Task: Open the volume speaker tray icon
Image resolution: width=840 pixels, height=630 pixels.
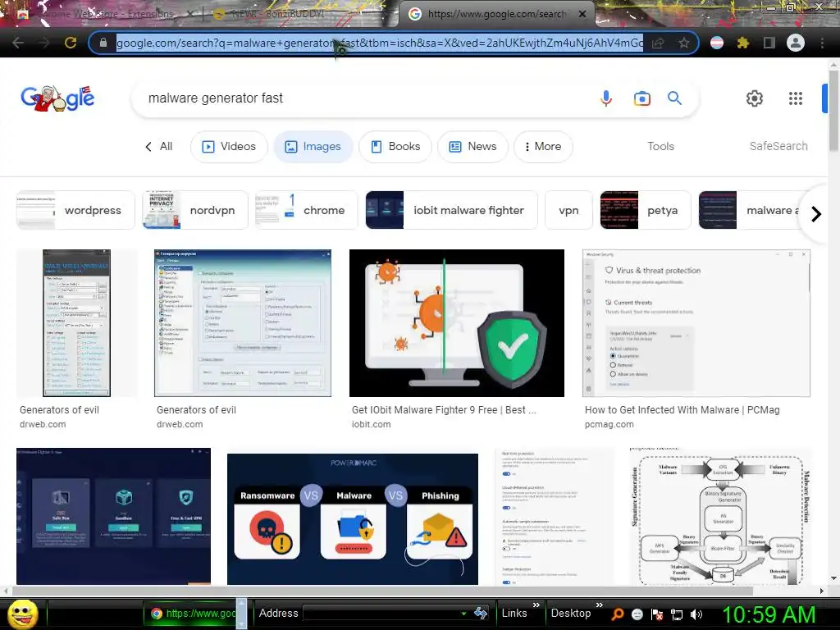Action: pyautogui.click(x=696, y=614)
